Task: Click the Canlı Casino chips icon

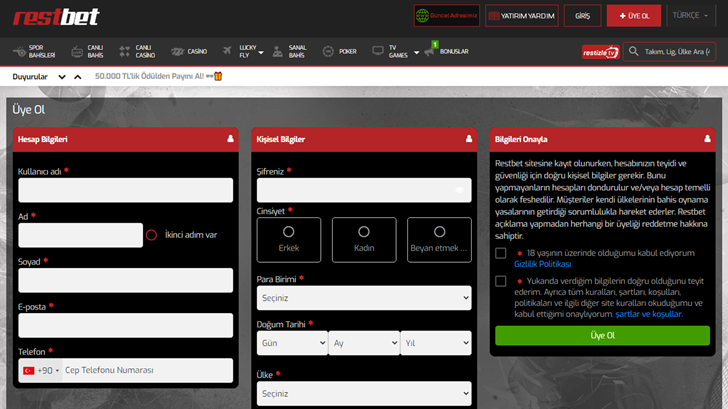Action: tap(124, 52)
